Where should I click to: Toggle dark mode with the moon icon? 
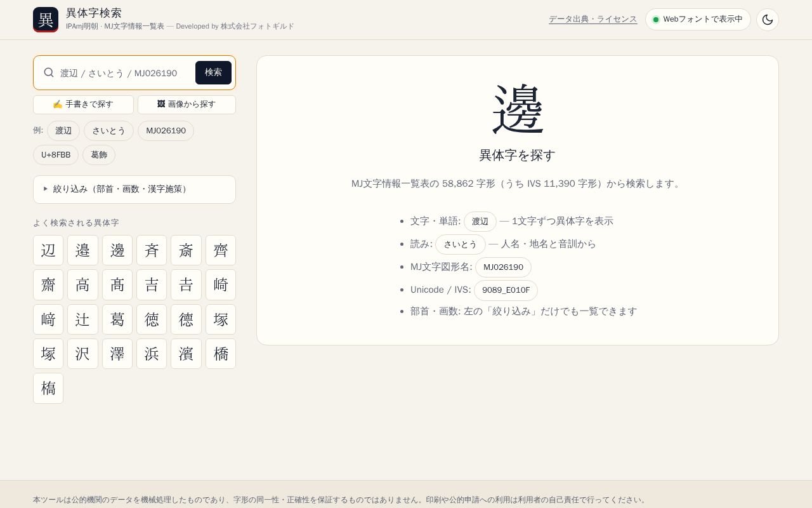pyautogui.click(x=768, y=20)
